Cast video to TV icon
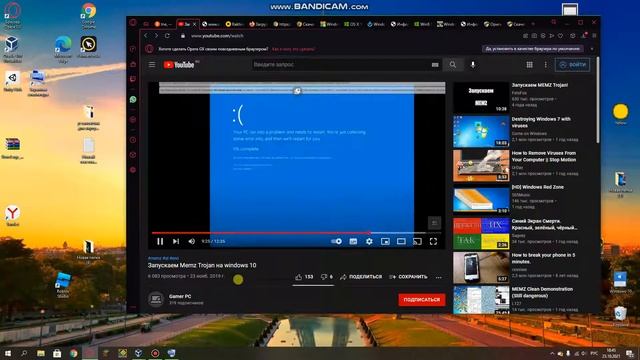The image size is (640, 360). pyautogui.click(x=417, y=242)
